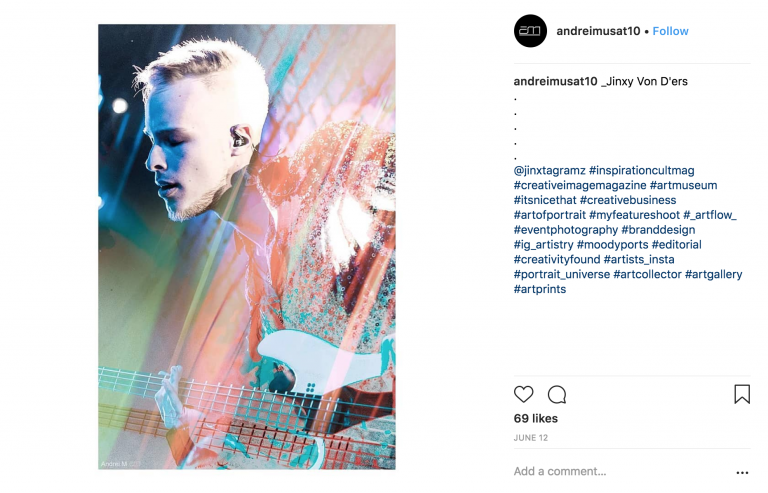Image resolution: width=768 pixels, height=493 pixels.
Task: Save post with the bookmark icon
Action: click(742, 394)
